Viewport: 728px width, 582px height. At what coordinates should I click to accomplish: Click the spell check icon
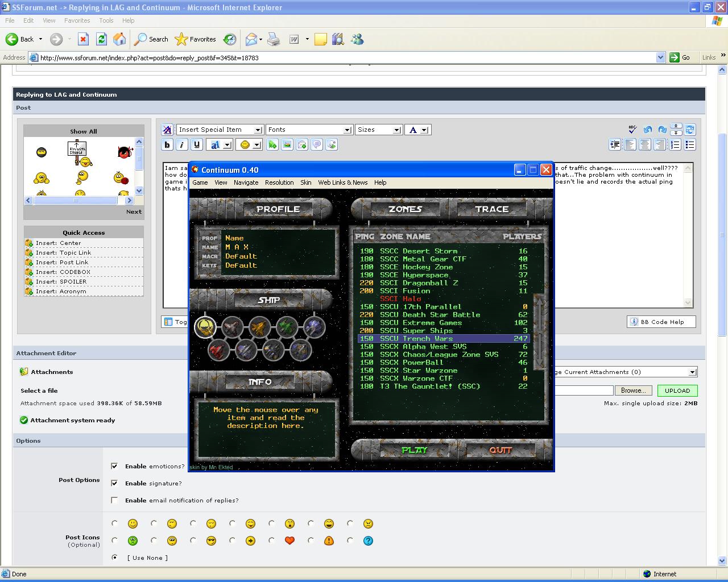[x=632, y=130]
